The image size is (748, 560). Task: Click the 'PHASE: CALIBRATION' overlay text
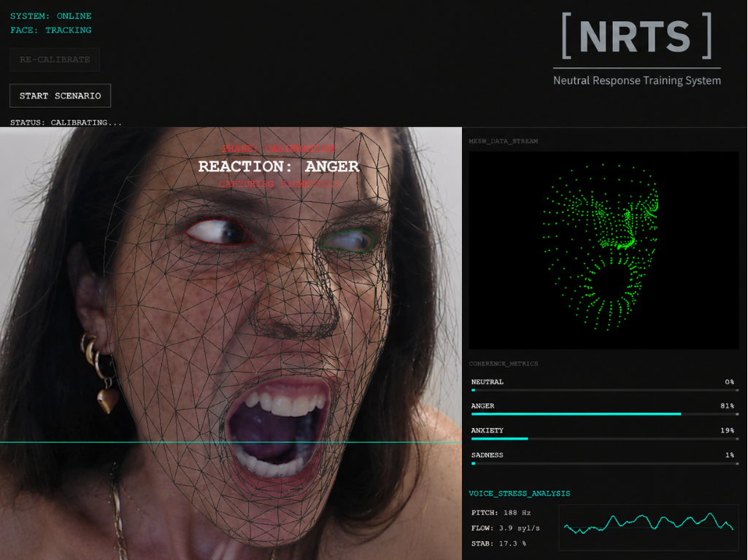click(x=279, y=148)
